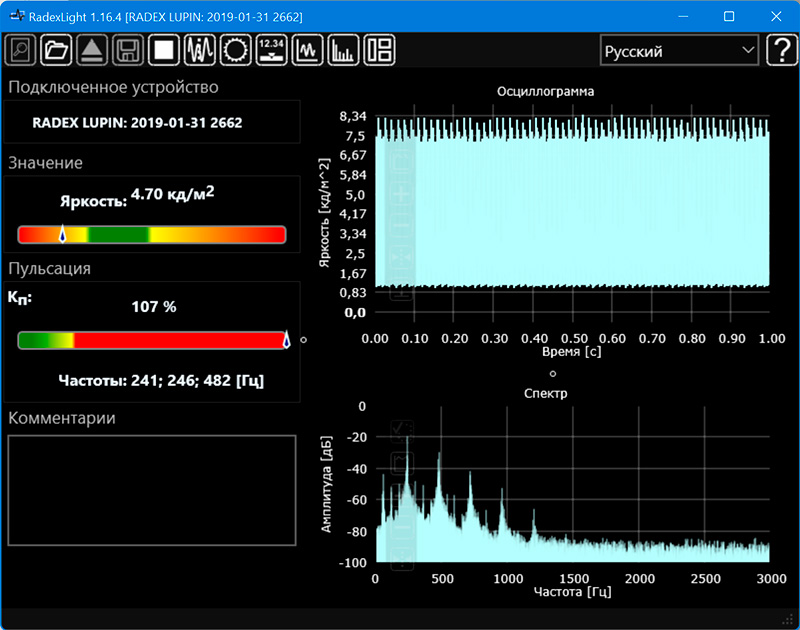
Task: Select the brightness sun mode icon
Action: (x=235, y=50)
